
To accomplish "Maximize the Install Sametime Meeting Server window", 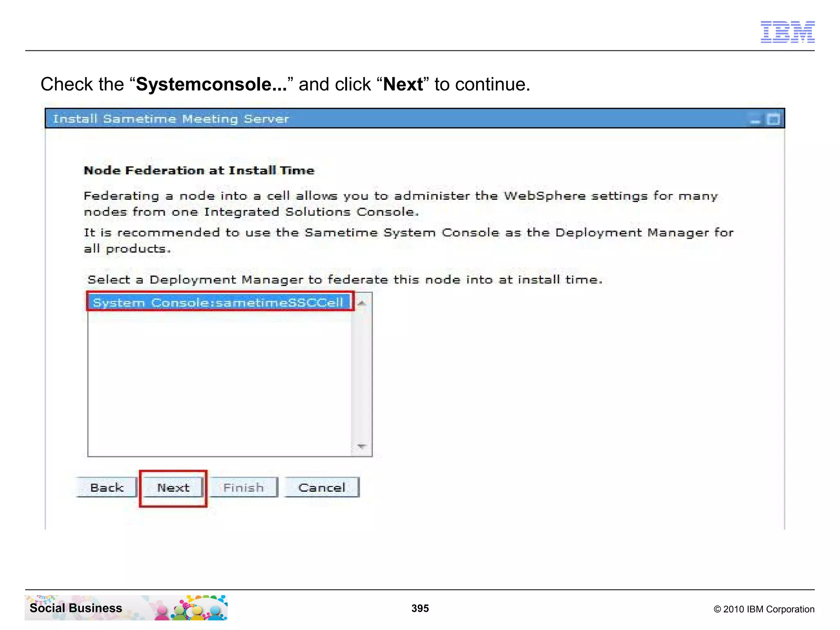I will [774, 119].
